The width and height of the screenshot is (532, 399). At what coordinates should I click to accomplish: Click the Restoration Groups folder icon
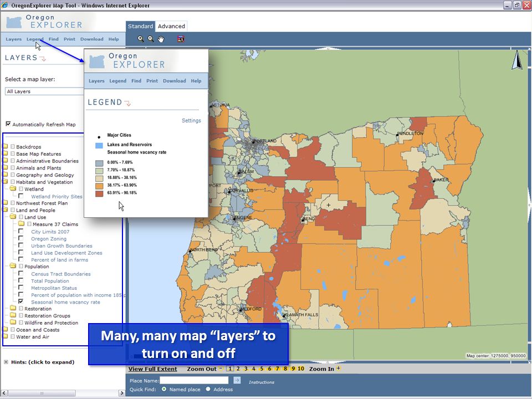pyautogui.click(x=13, y=315)
